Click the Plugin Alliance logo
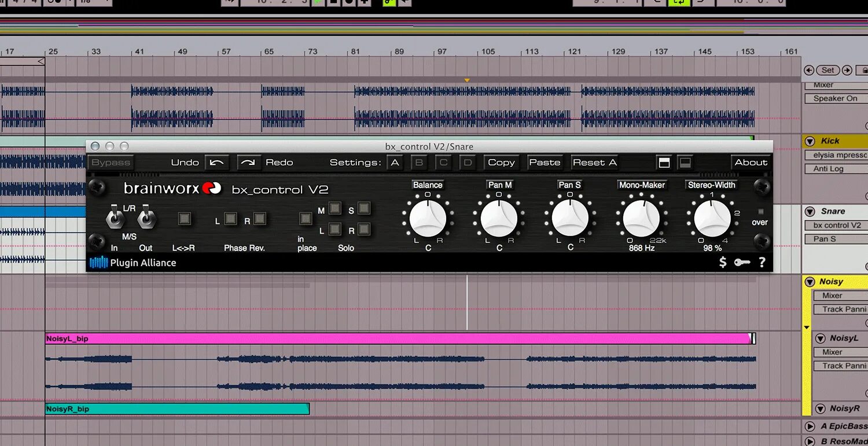The width and height of the screenshot is (868, 446). click(x=133, y=263)
